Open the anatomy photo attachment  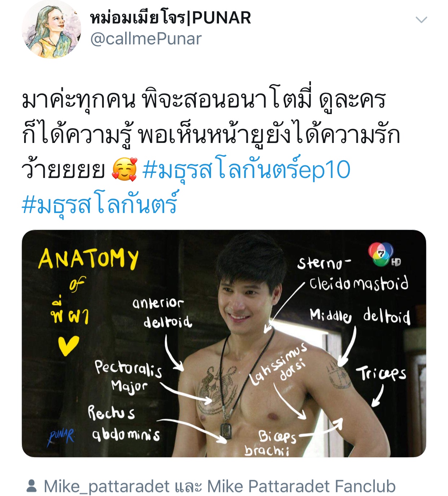point(224,343)
